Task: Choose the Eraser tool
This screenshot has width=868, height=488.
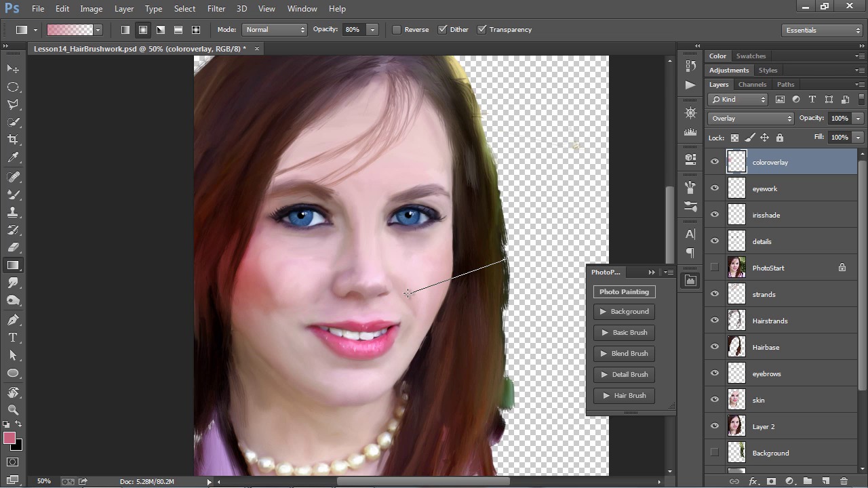Action: [x=13, y=247]
